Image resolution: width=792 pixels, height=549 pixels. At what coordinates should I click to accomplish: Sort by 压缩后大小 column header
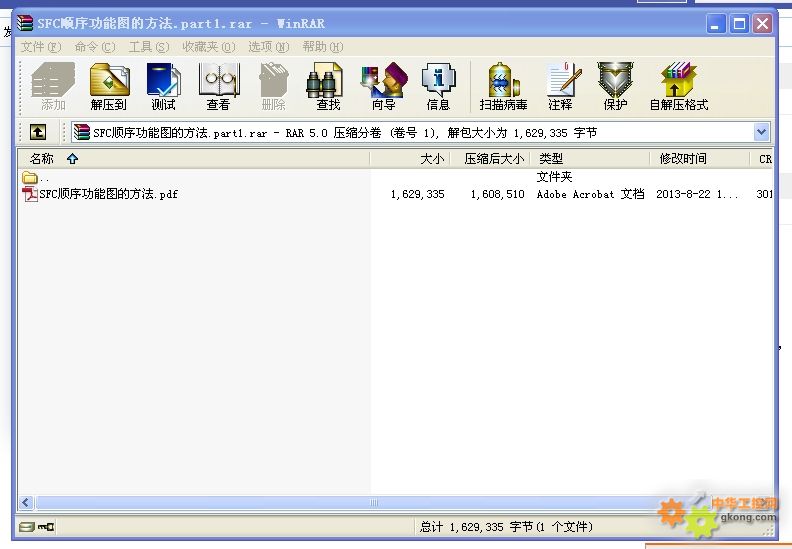490,159
